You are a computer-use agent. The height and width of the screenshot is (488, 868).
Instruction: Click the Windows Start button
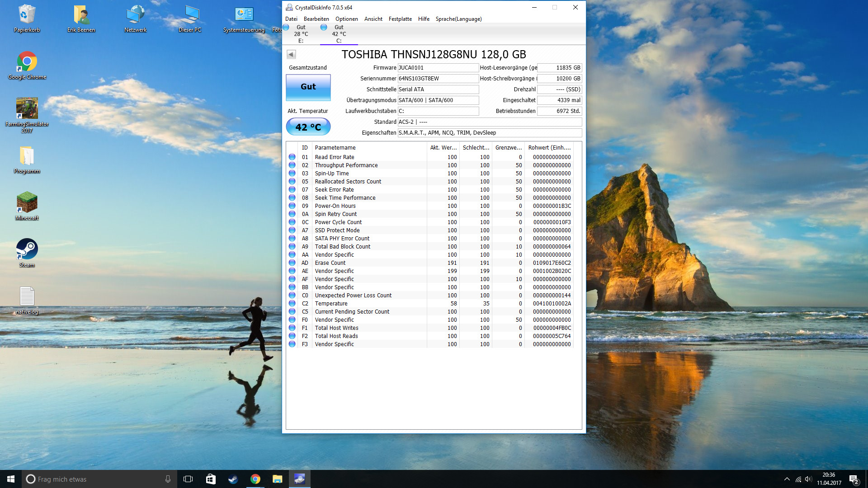point(11,479)
